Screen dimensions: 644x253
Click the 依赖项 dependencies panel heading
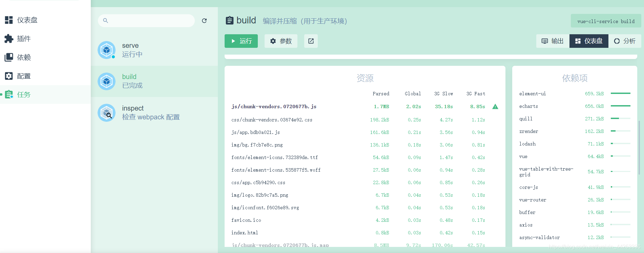575,78
